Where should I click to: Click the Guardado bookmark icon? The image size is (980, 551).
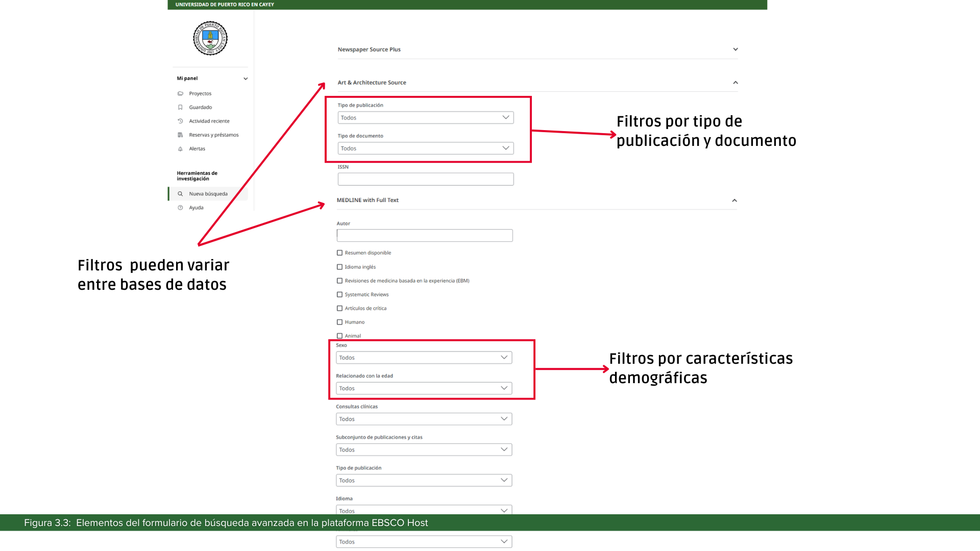click(x=180, y=107)
